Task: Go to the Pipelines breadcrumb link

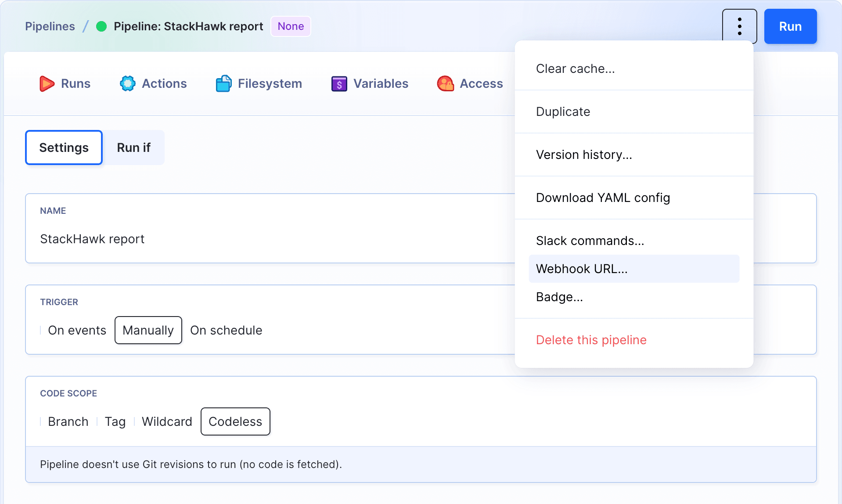Action: (50, 26)
